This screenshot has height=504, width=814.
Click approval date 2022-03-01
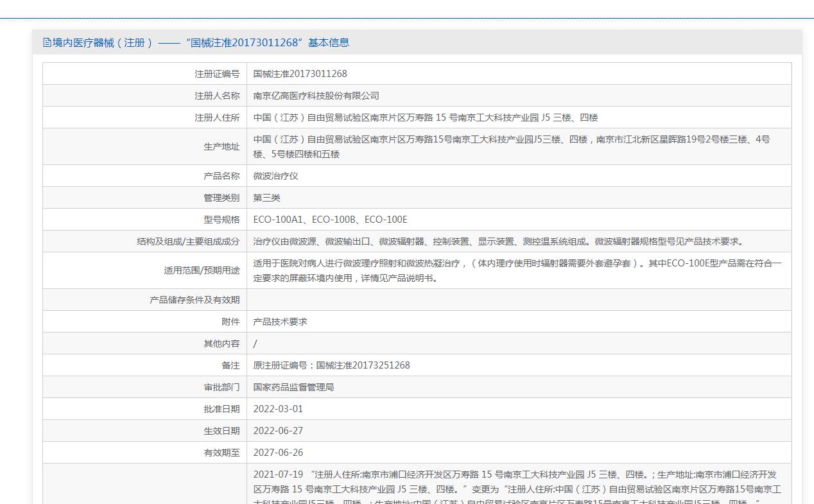(x=278, y=409)
